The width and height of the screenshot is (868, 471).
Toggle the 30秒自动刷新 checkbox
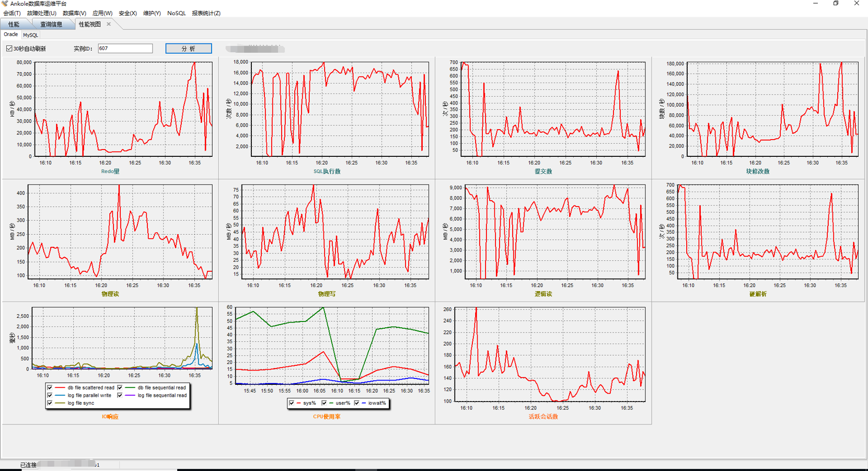[x=9, y=49]
